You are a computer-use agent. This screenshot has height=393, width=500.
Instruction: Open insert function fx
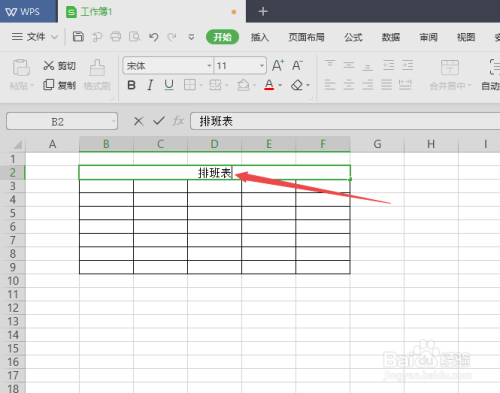coord(178,121)
